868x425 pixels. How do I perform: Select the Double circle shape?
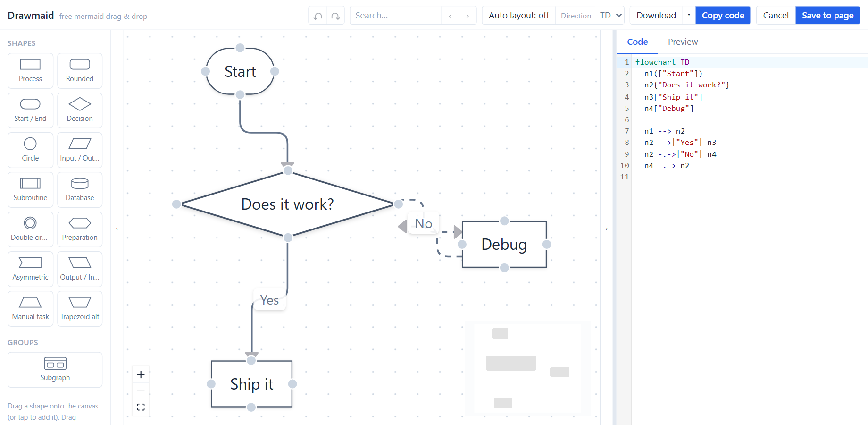[x=30, y=229]
